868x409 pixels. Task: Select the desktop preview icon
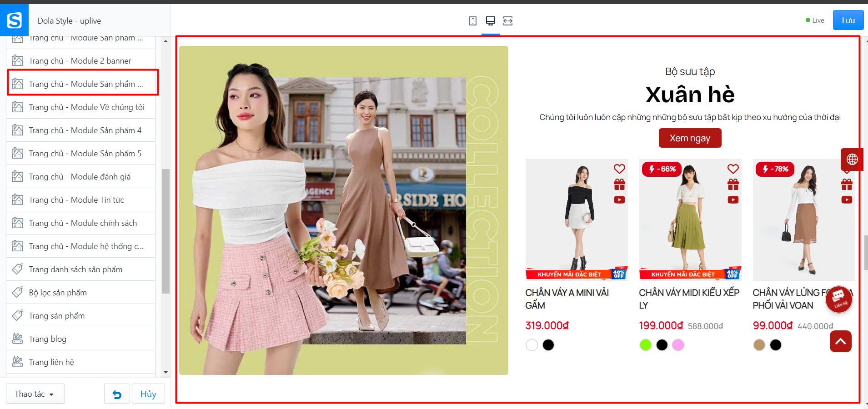pos(491,21)
